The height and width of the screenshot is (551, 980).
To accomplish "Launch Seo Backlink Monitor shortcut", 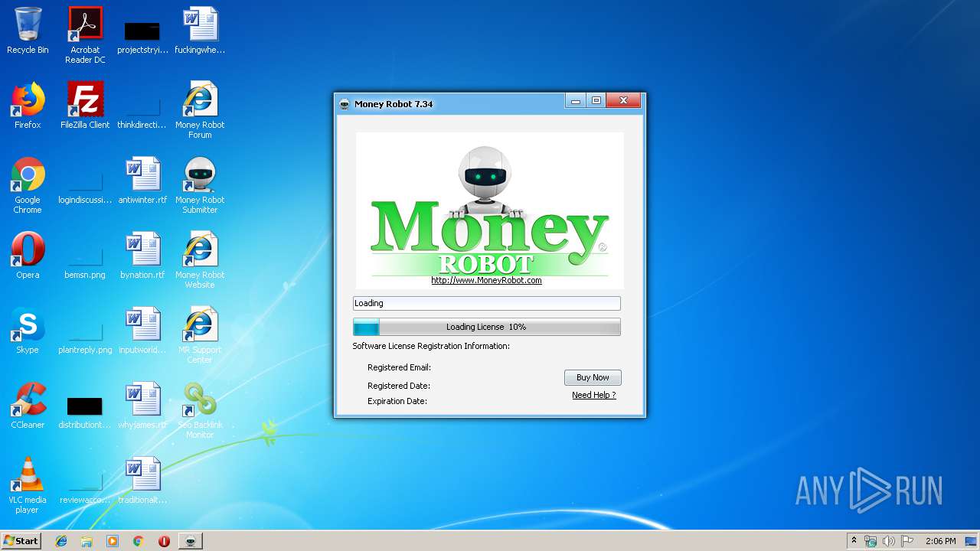I will click(200, 410).
